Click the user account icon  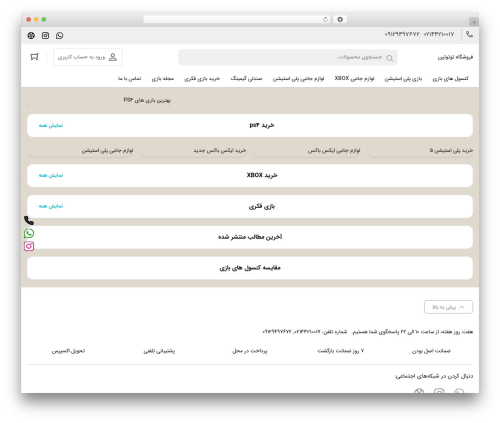tap(113, 57)
